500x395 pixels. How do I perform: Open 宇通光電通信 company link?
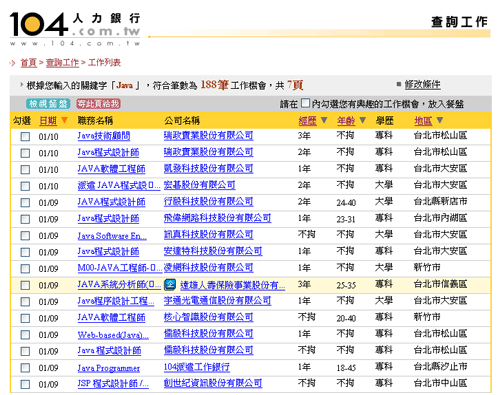pos(217,301)
